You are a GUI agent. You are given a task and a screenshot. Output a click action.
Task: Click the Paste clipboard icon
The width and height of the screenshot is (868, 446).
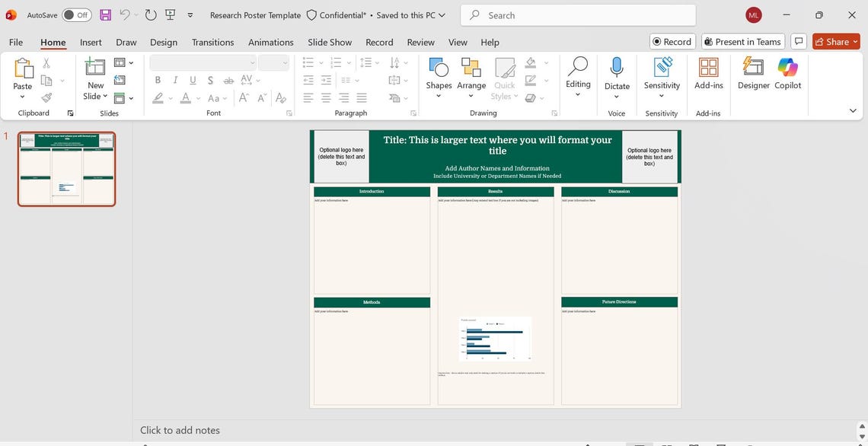point(24,69)
